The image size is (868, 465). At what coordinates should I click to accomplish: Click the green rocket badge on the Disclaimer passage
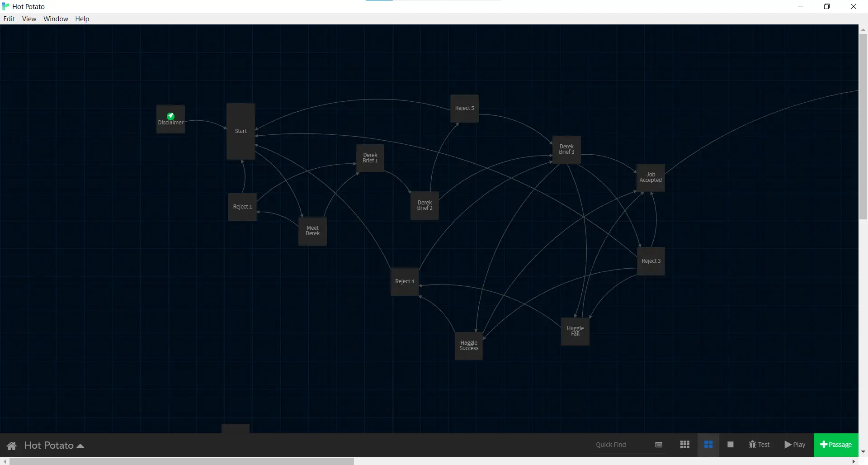coord(170,116)
